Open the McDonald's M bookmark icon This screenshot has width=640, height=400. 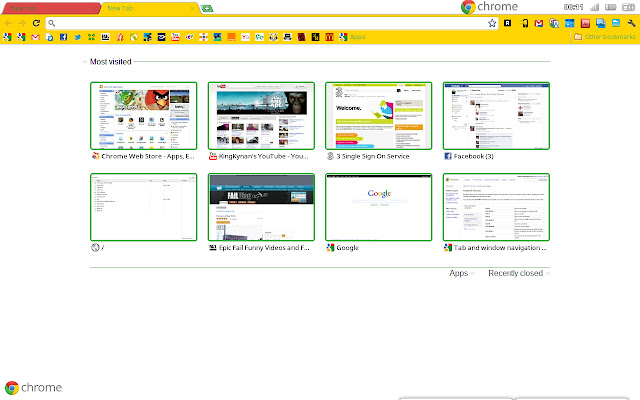329,37
